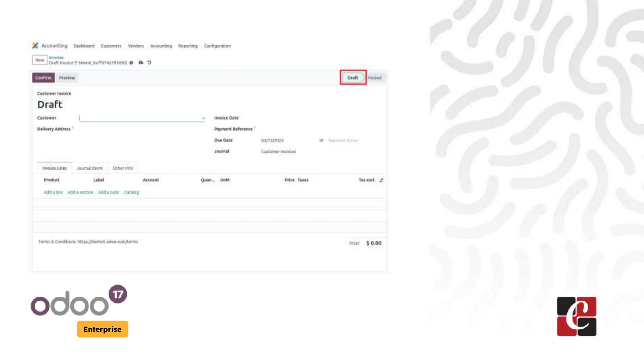Click the discard changes undo icon

[x=149, y=63]
